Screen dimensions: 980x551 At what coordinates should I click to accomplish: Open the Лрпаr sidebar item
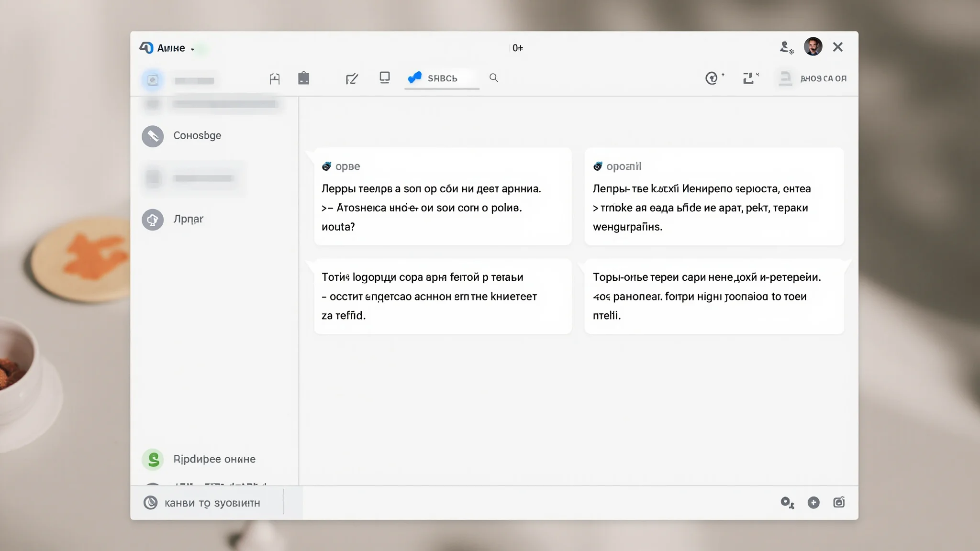pyautogui.click(x=214, y=220)
